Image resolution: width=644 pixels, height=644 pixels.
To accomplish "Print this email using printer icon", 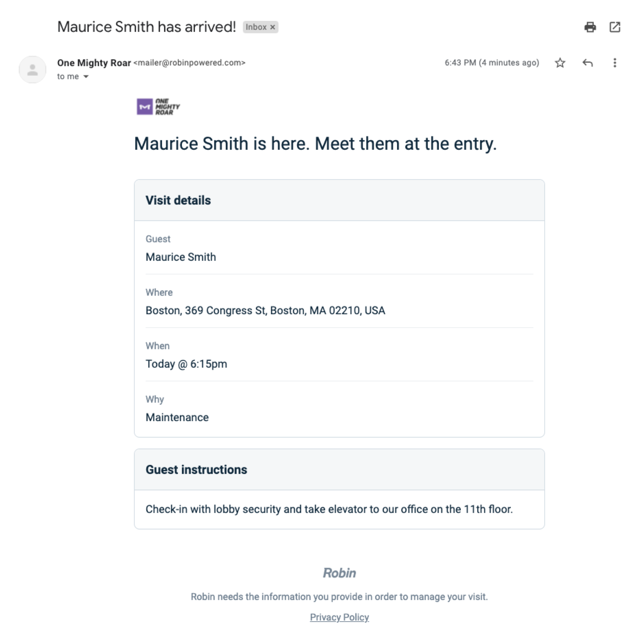I will 590,27.
